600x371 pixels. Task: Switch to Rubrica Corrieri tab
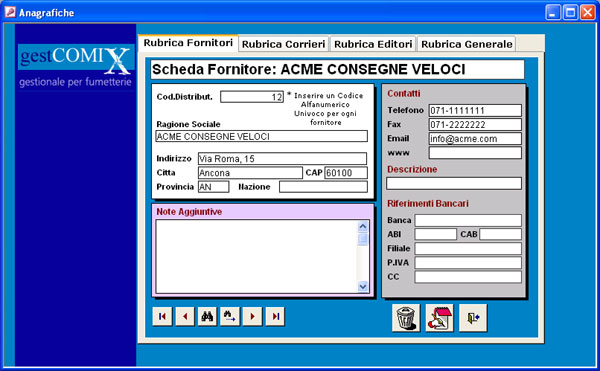(284, 44)
